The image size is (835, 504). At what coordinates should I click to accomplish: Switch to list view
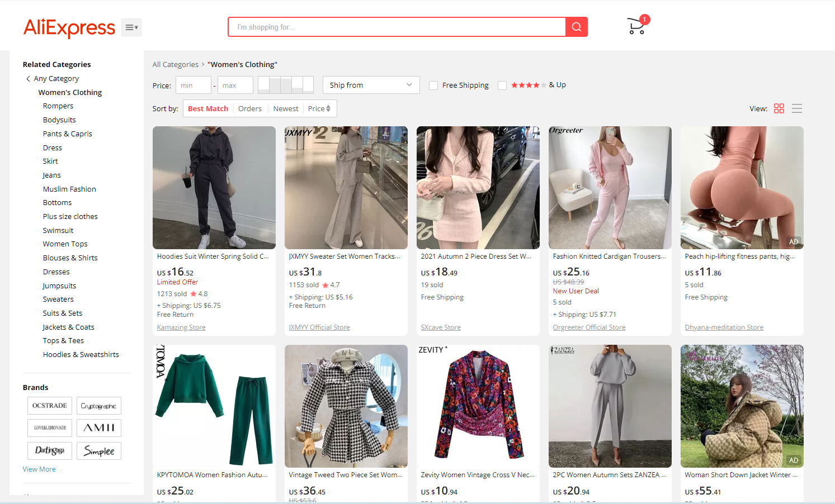tap(797, 108)
